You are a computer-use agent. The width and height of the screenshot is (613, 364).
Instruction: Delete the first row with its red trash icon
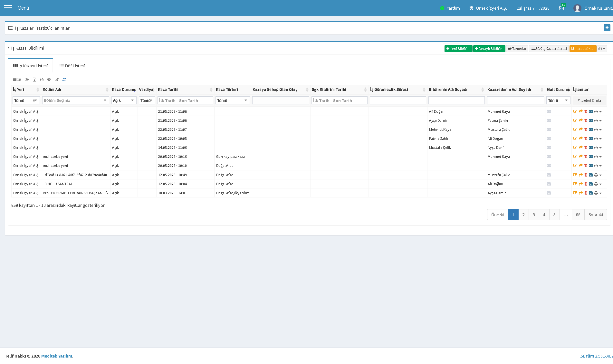586,111
